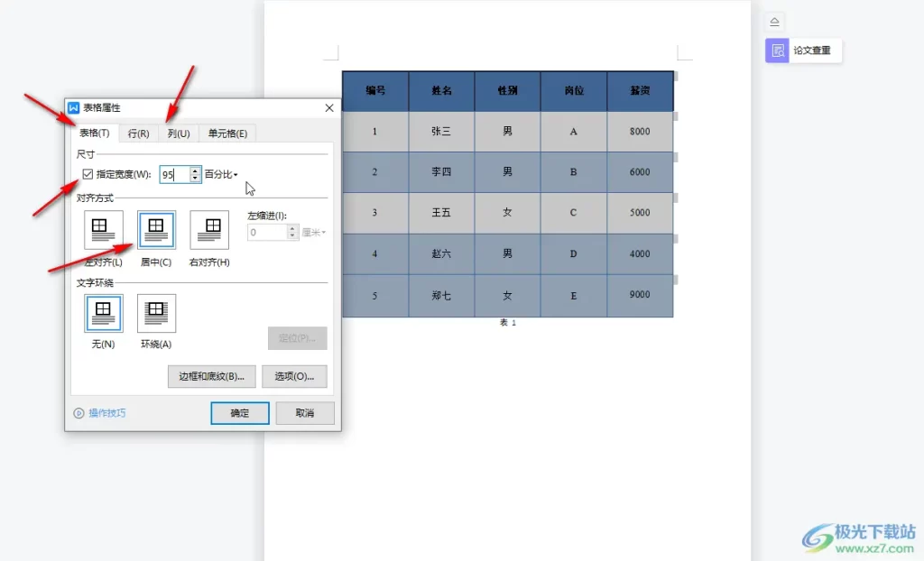Image resolution: width=924 pixels, height=561 pixels.
Task: Switch to the 单元格(E) tab
Action: coord(227,133)
